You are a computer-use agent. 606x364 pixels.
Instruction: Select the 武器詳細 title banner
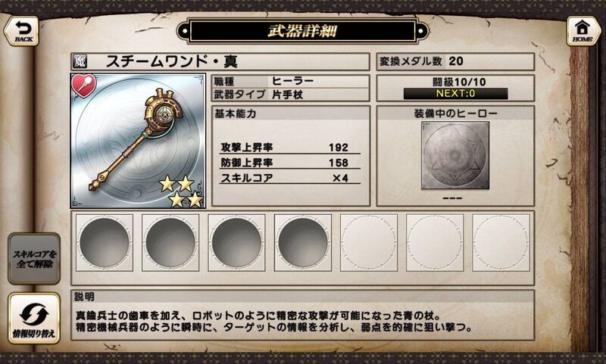[302, 31]
